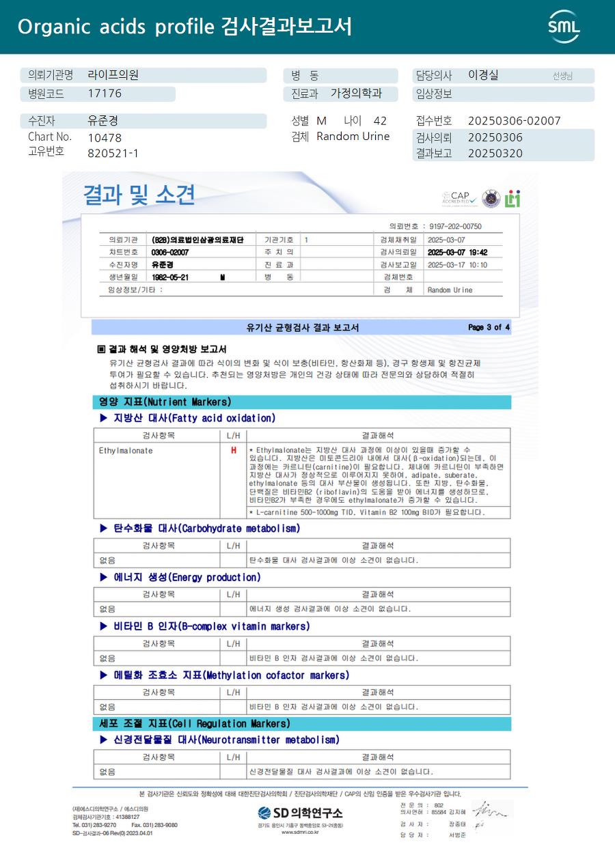
Task: Click the red H flag for Ethylmalonate
Action: (x=234, y=451)
